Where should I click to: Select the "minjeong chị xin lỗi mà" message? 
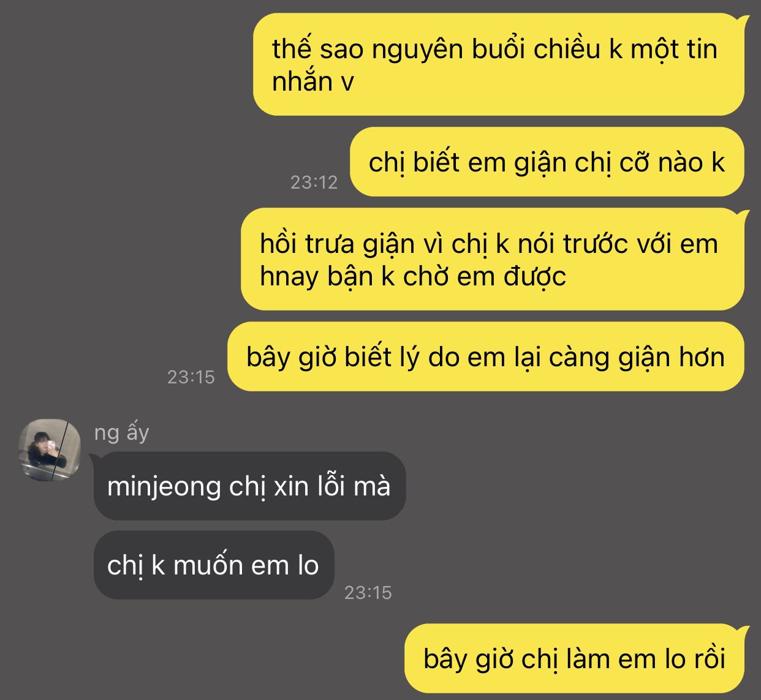click(249, 486)
